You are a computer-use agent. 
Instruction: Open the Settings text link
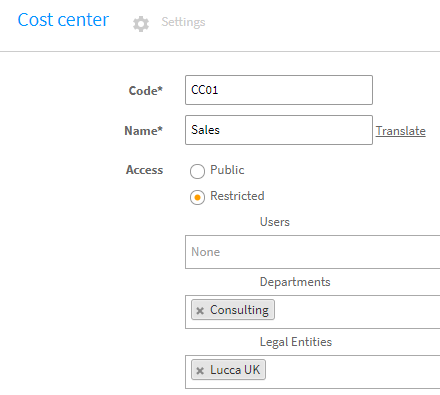[x=183, y=22]
